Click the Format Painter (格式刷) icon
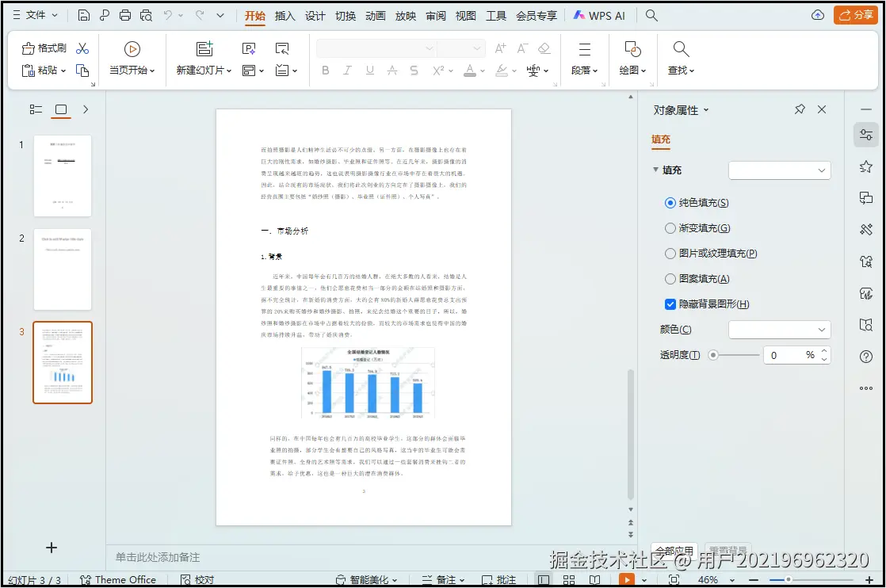The height and width of the screenshot is (588, 886). [29, 48]
